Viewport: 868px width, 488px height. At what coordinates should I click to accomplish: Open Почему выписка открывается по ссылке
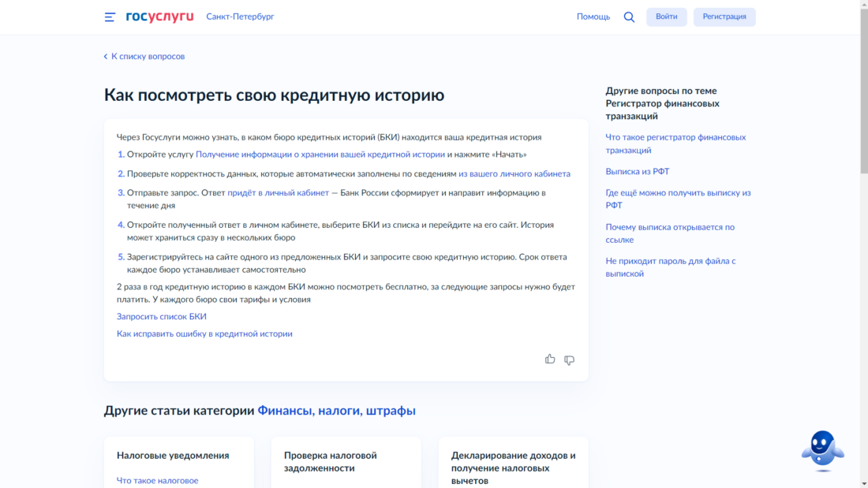pyautogui.click(x=670, y=232)
